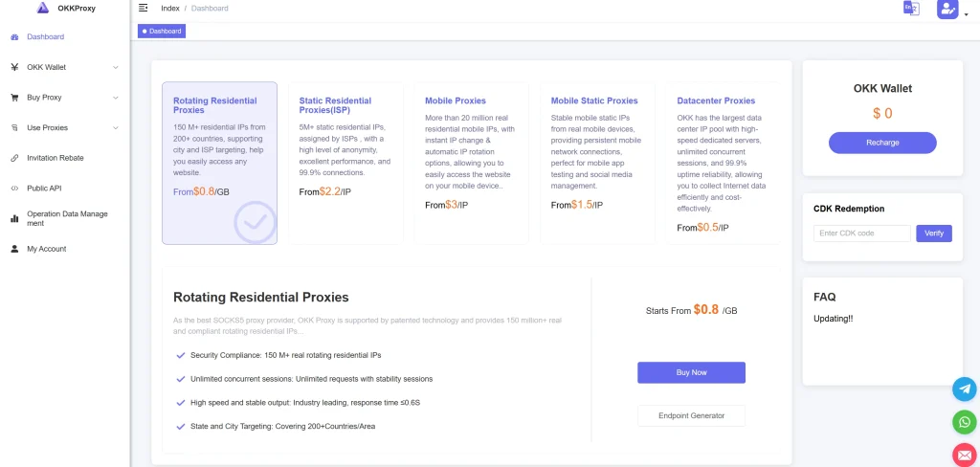980x467 pixels.
Task: Click the language translation icon
Action: [x=910, y=9]
